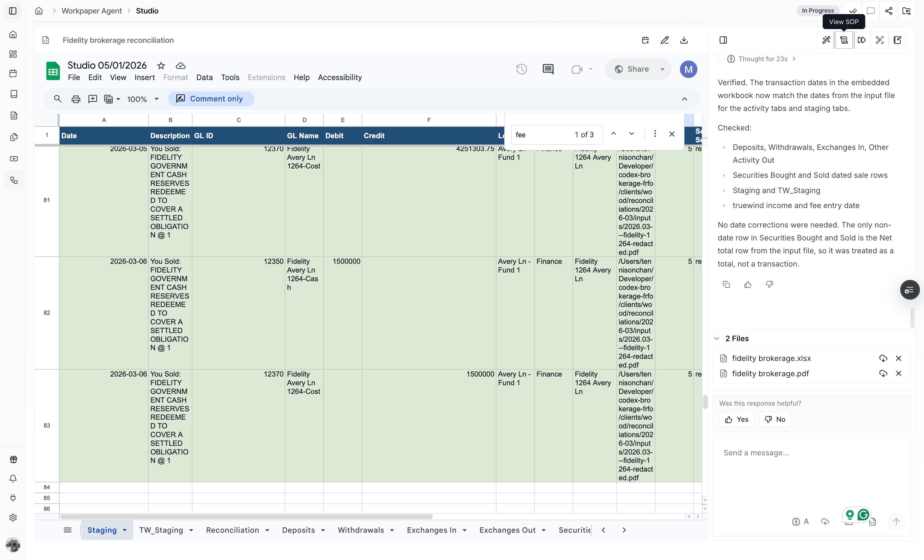This screenshot has height=560, width=924.
Task: Open the home icon in left sidebar
Action: (13, 34)
